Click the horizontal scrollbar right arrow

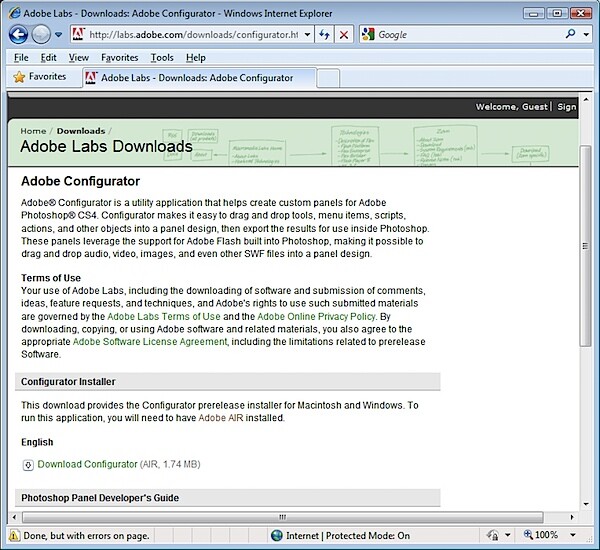pos(572,517)
